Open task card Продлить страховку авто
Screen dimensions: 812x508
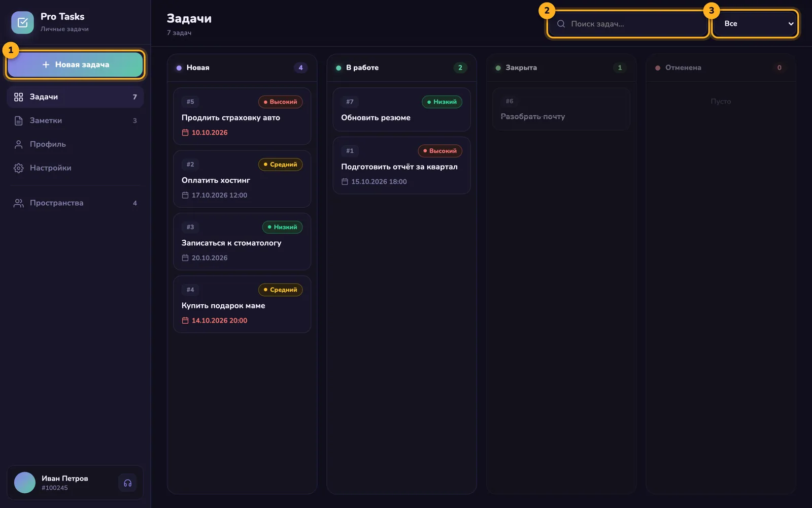click(242, 116)
